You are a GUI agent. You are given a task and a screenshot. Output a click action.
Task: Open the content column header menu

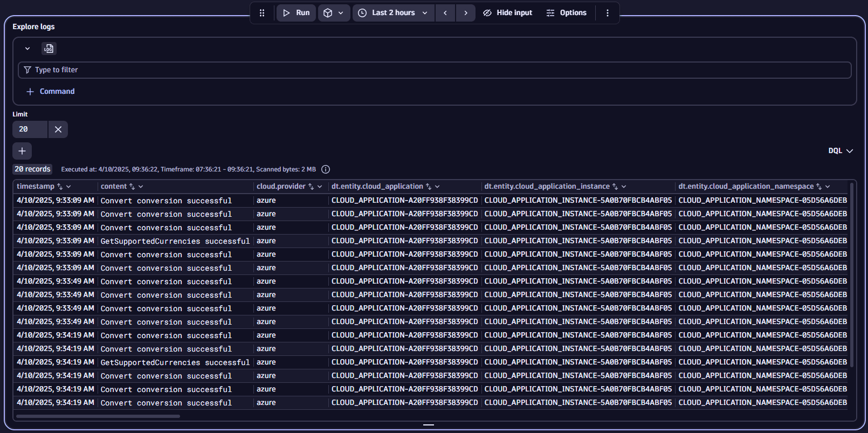141,187
